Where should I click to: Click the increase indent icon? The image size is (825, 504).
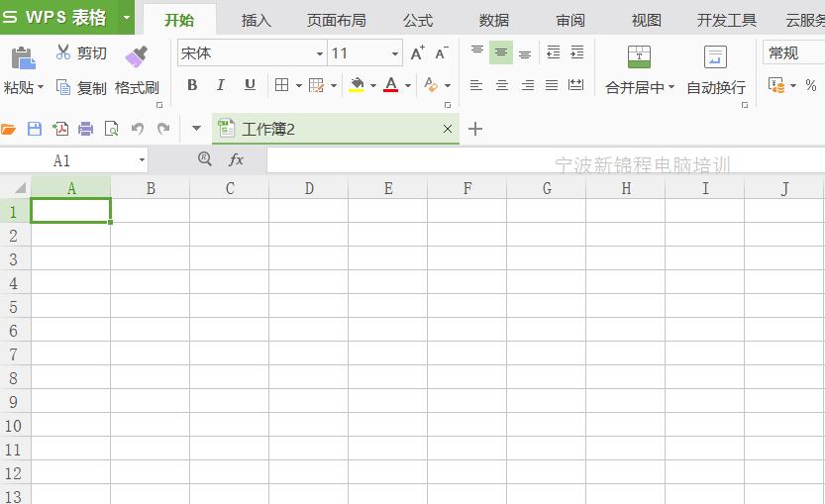tap(577, 52)
